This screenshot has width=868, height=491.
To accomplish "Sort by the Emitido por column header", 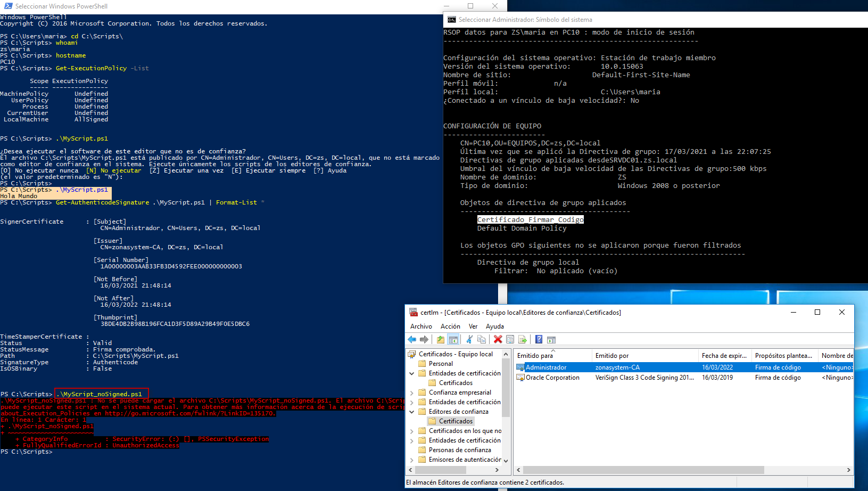I will tap(645, 355).
